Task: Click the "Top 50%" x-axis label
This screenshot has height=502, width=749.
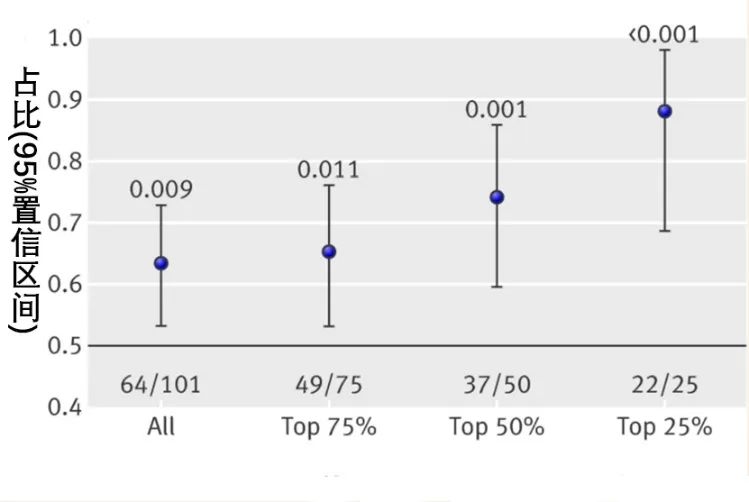Action: click(496, 427)
